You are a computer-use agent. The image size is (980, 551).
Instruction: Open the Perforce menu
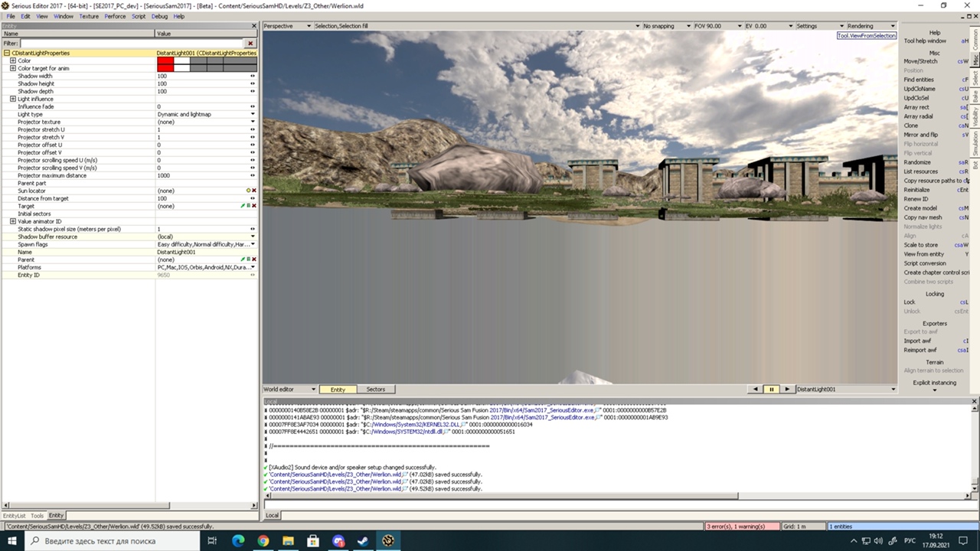coord(115,16)
